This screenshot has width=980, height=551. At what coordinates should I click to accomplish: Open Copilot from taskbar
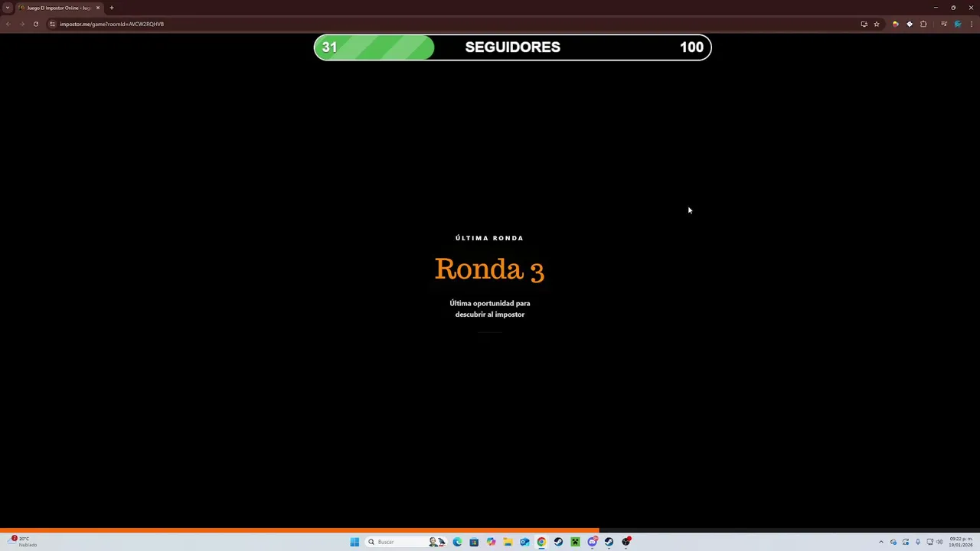click(491, 542)
